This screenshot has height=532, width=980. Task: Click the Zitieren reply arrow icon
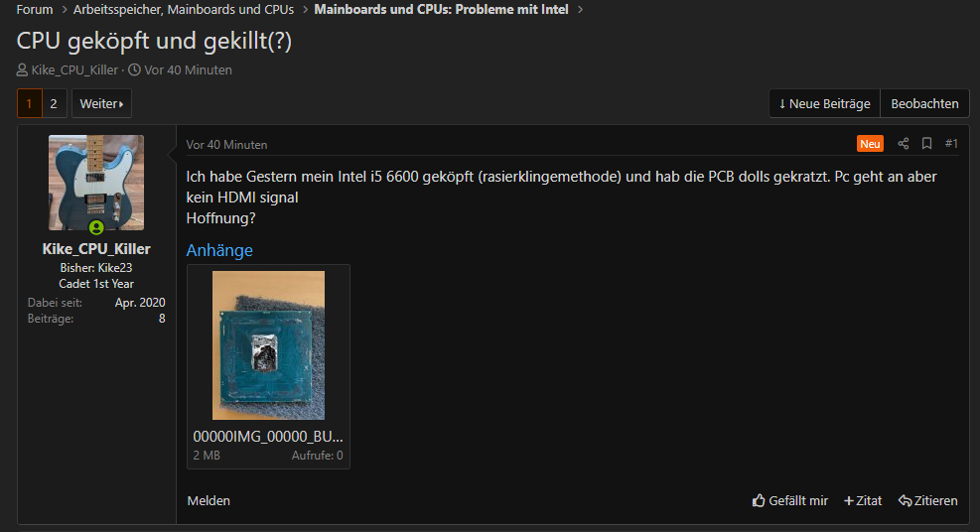905,501
